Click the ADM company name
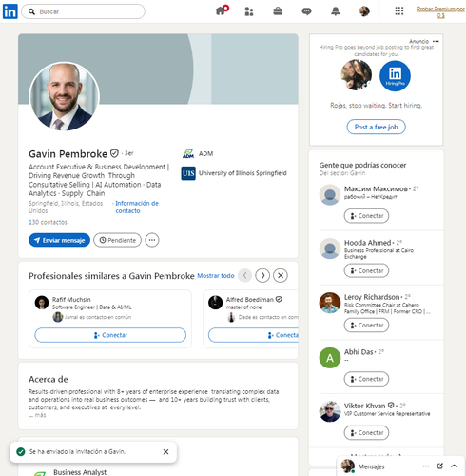The height and width of the screenshot is (476, 466). [x=205, y=154]
